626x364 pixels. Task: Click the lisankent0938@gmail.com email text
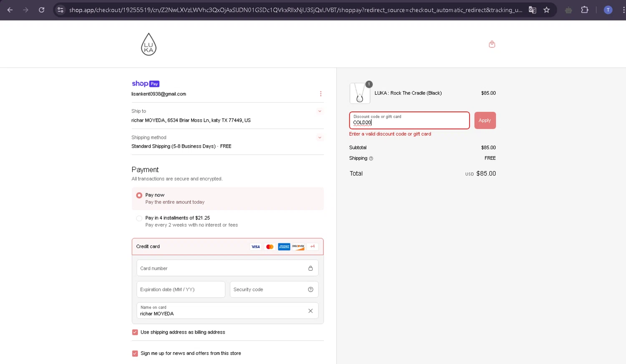(159, 94)
